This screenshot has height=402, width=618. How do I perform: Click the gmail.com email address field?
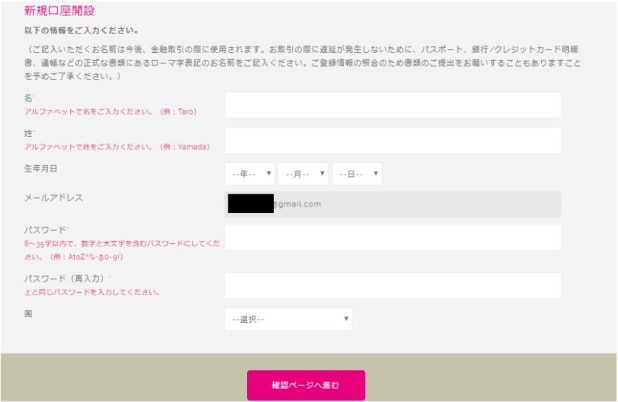tap(393, 204)
